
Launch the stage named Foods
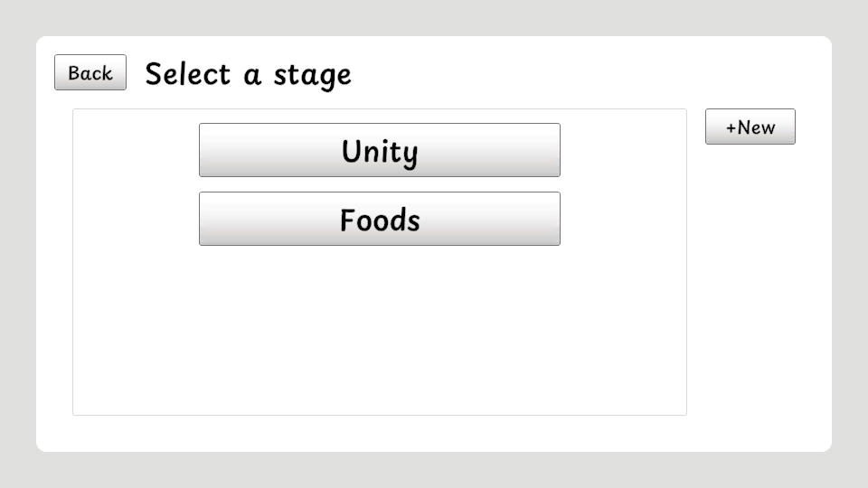click(380, 219)
